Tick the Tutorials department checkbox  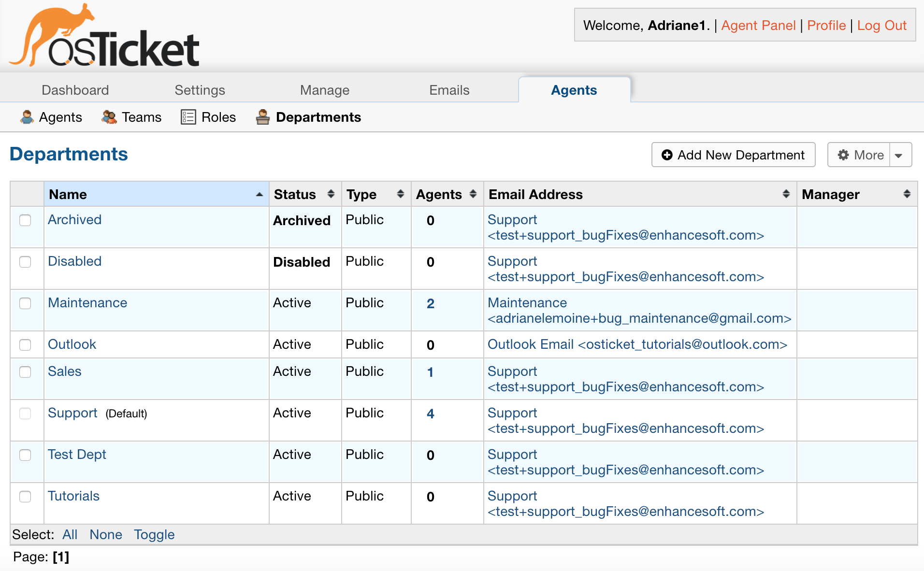pyautogui.click(x=25, y=497)
